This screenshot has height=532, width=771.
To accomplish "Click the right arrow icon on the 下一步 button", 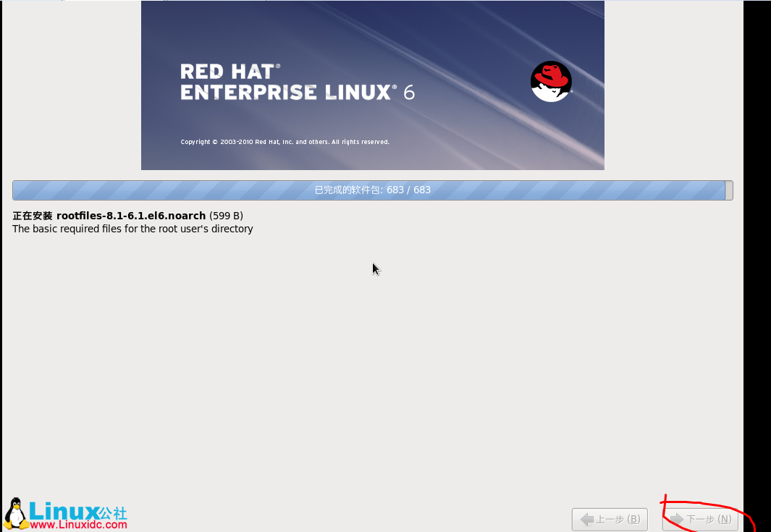I will [x=676, y=519].
